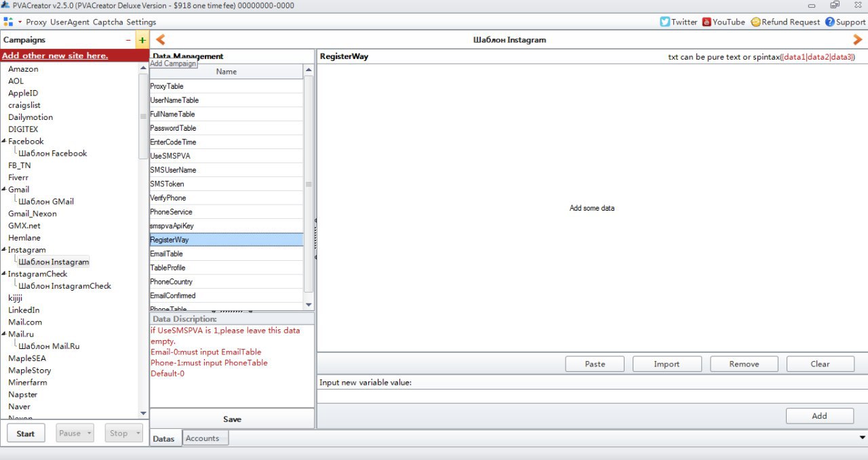Select the PasswordTable row
The width and height of the screenshot is (868, 460).
[x=226, y=128]
